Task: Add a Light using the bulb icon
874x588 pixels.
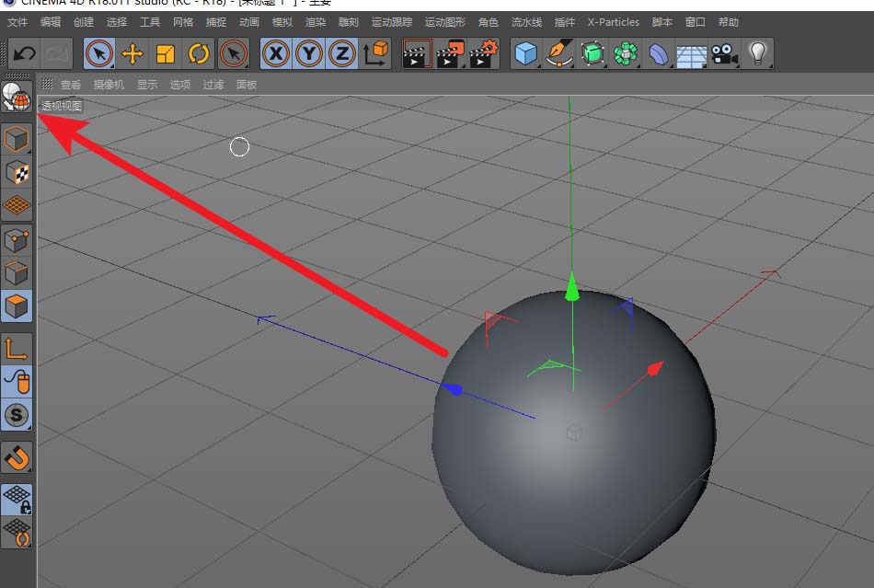Action: (x=757, y=54)
